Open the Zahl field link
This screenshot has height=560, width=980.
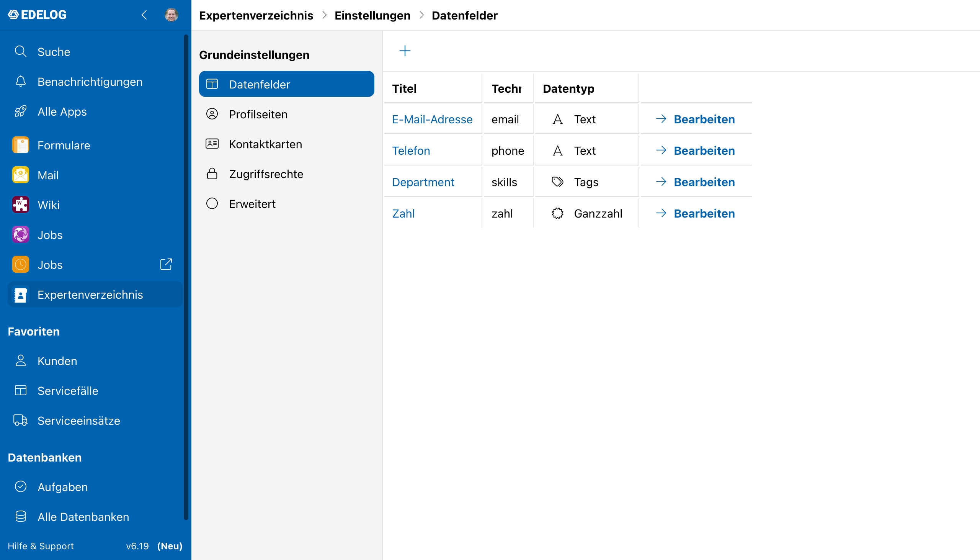click(403, 213)
